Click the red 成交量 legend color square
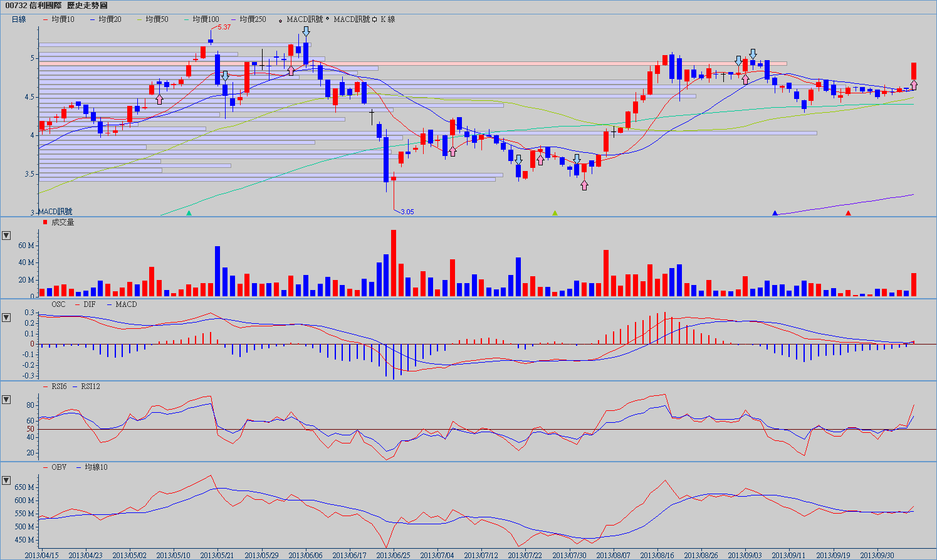Image resolution: width=937 pixels, height=560 pixels. pos(44,222)
